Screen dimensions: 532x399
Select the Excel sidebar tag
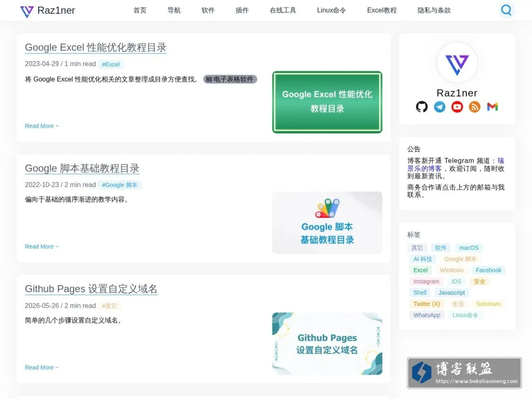click(421, 270)
